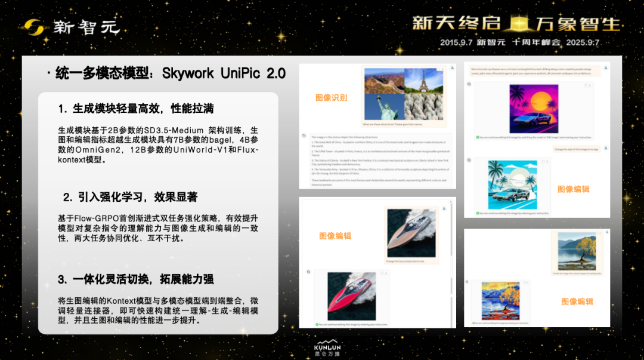Click the user avatar beside the beige boat prompt
The width and height of the screenshot is (644, 360).
444,209
